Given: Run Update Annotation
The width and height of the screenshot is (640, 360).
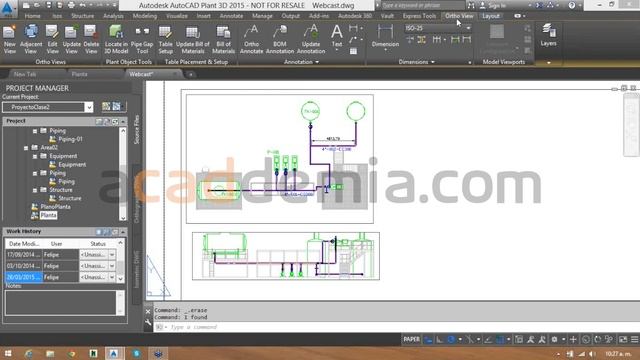Looking at the screenshot, I should [311, 39].
